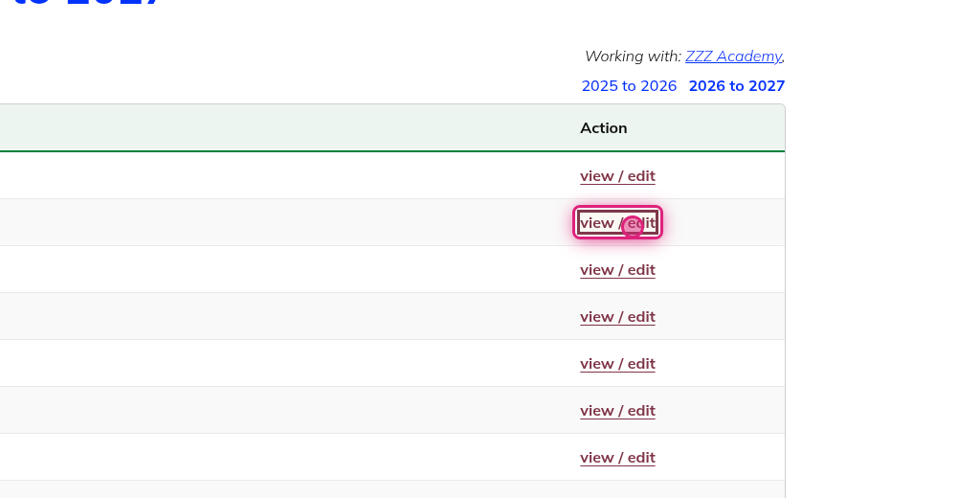The height and width of the screenshot is (498, 980).
Task: Open the highlighted view / edit link
Action: 617,223
